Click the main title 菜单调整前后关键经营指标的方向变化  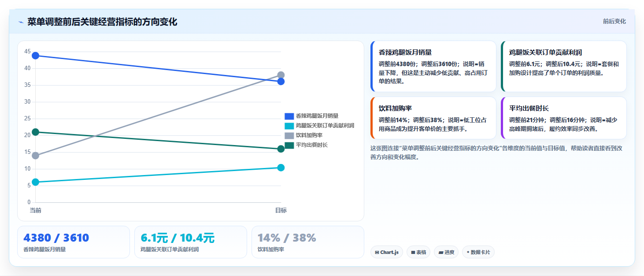point(102,22)
